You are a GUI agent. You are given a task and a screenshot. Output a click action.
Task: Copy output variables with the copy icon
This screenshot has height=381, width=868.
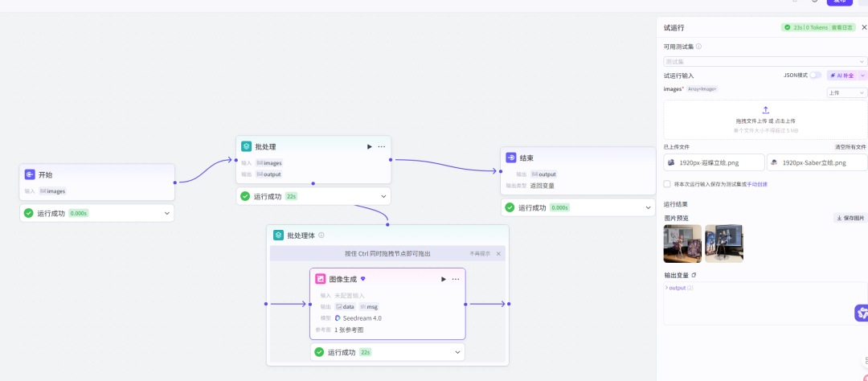click(694, 275)
